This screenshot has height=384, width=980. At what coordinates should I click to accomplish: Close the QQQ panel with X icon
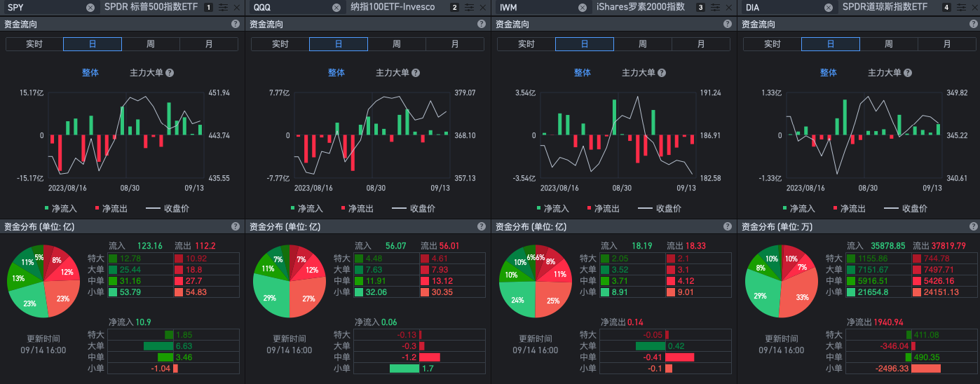[x=482, y=8]
